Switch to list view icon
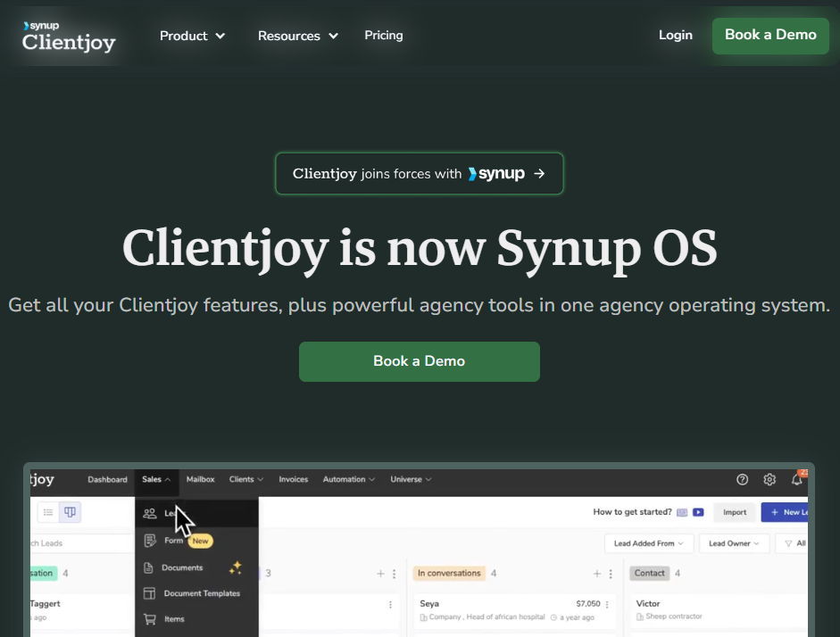Image resolution: width=840 pixels, height=637 pixels. tap(47, 512)
